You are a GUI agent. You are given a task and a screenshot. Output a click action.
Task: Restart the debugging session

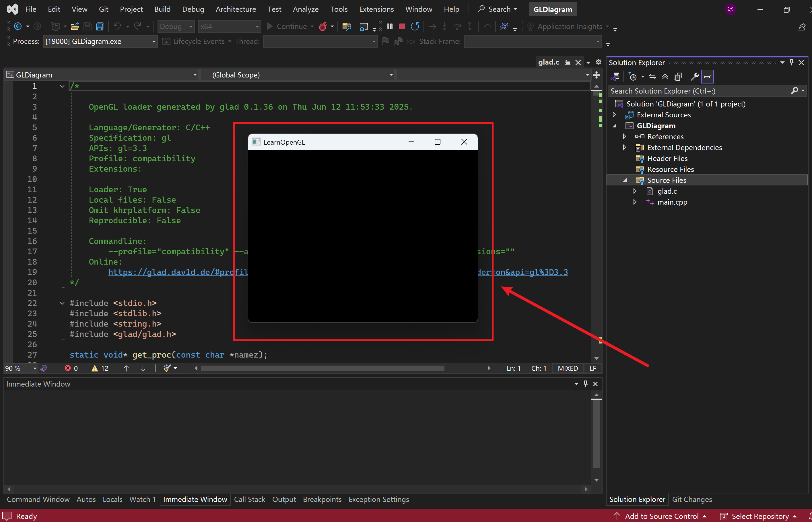click(x=415, y=26)
